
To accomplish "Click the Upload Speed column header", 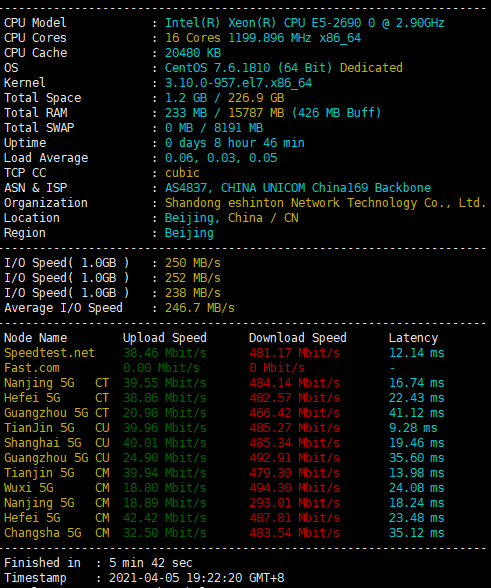I will tap(165, 338).
